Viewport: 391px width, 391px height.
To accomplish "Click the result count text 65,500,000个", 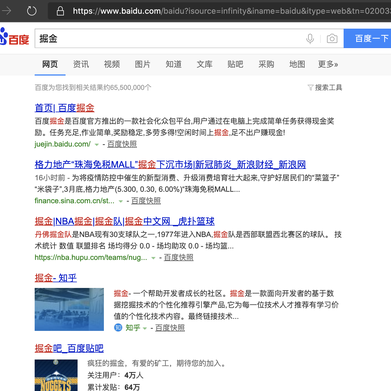I will coord(93,88).
